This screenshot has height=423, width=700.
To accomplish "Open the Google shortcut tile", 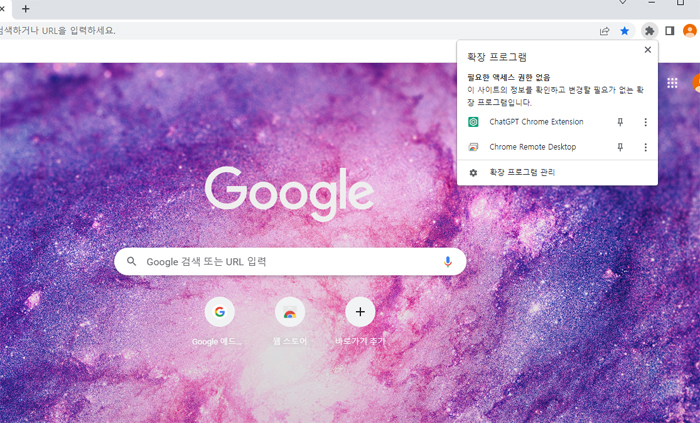I will (x=220, y=312).
